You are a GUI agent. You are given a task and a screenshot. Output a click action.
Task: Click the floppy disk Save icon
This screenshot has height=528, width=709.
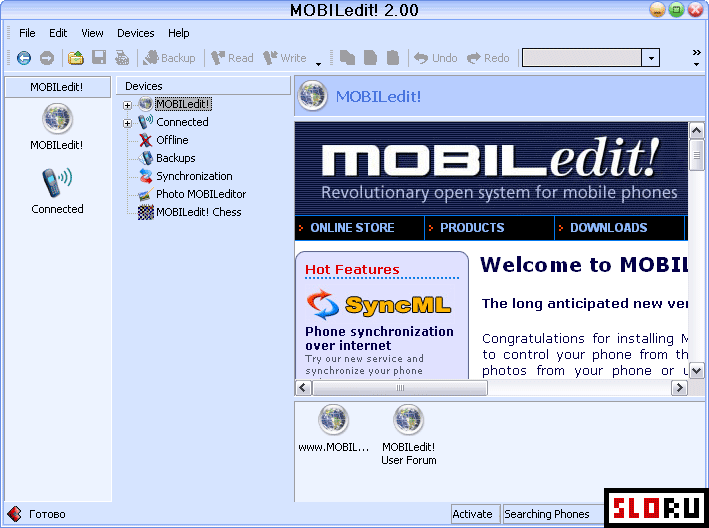coord(99,58)
